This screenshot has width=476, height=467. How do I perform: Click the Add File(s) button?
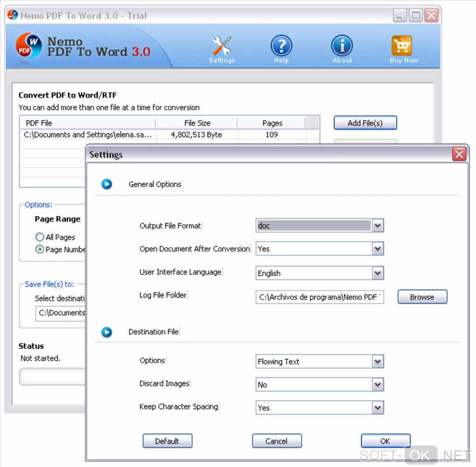coord(365,123)
